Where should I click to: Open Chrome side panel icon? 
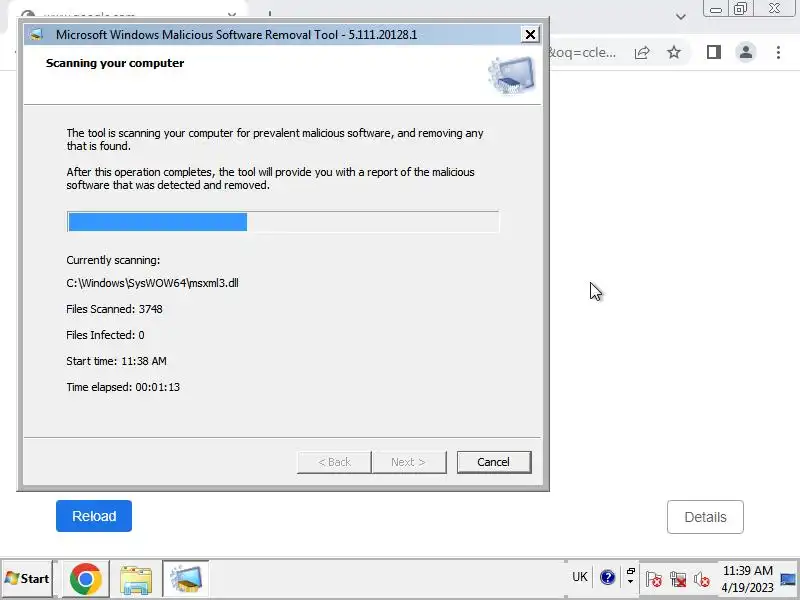(714, 52)
